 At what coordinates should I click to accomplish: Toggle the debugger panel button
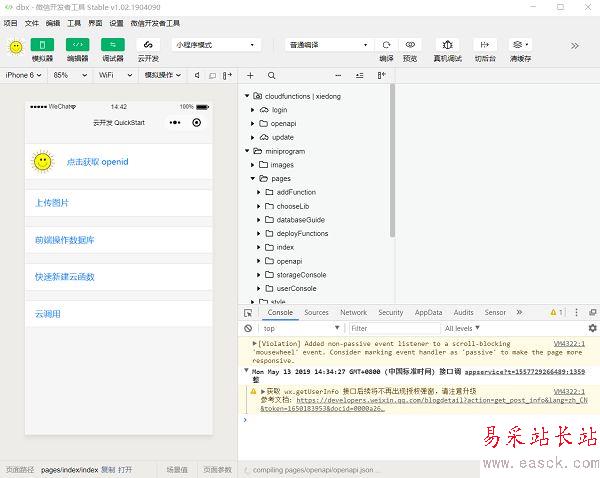click(112, 45)
